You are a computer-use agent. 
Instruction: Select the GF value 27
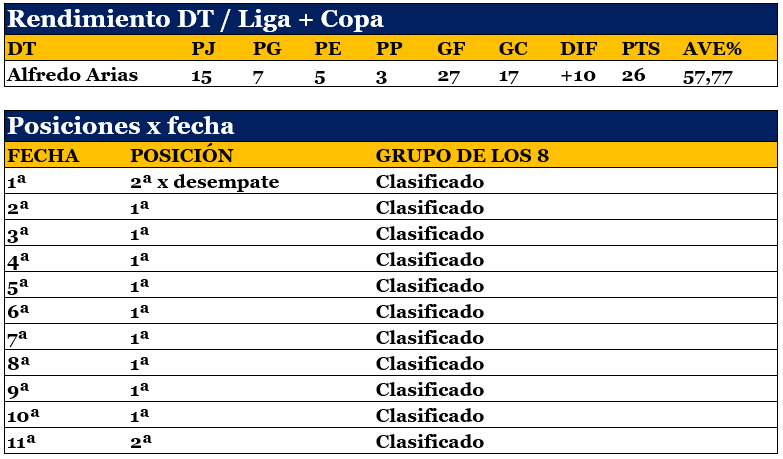pos(448,75)
